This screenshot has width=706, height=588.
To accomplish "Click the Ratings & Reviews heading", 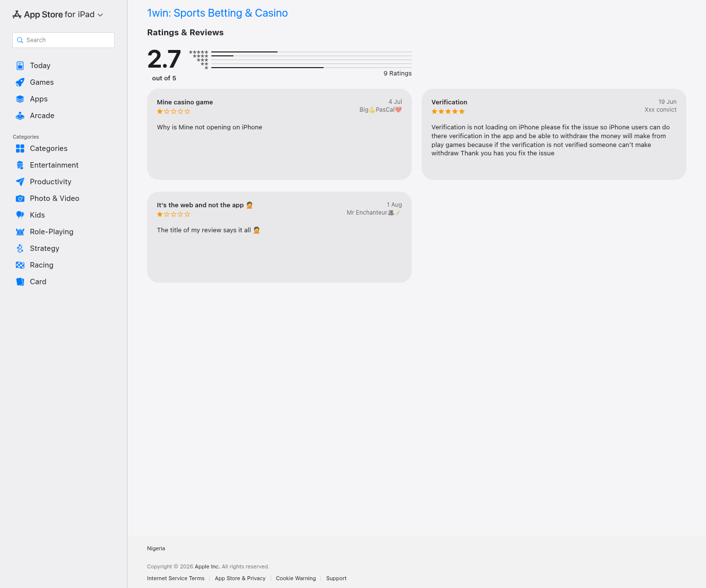I will coord(185,32).
